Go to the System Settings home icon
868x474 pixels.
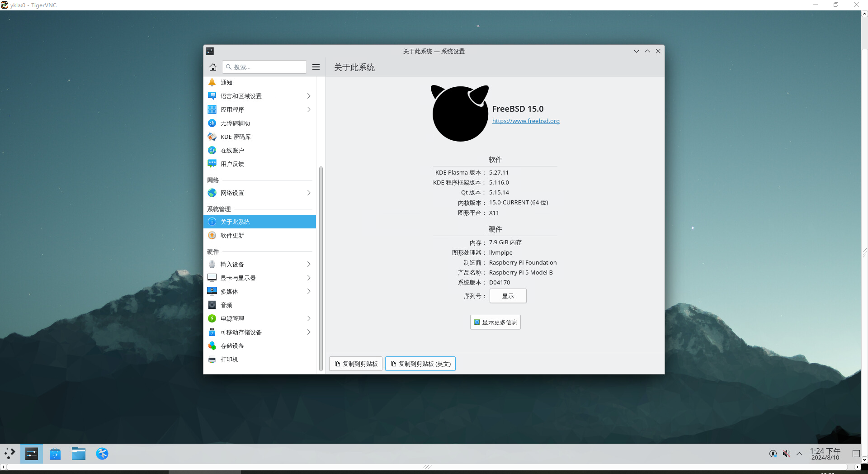[x=213, y=67]
